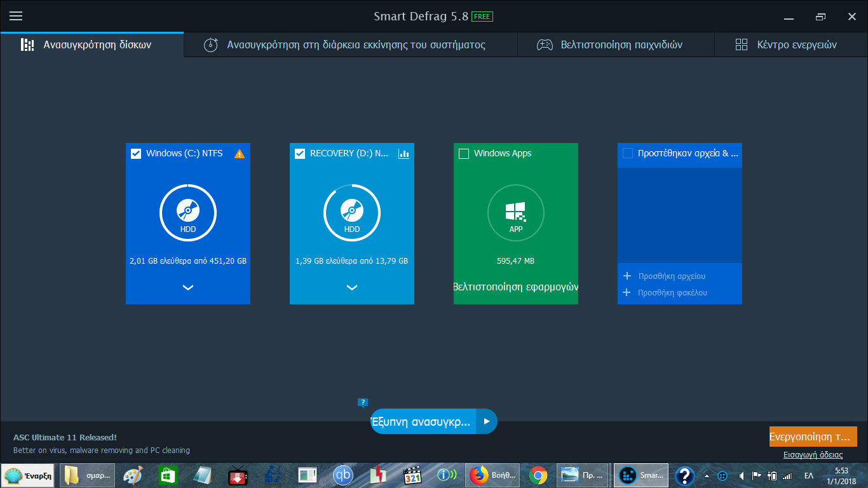Click the 2,01 GB ελεύθερα text

(x=188, y=261)
